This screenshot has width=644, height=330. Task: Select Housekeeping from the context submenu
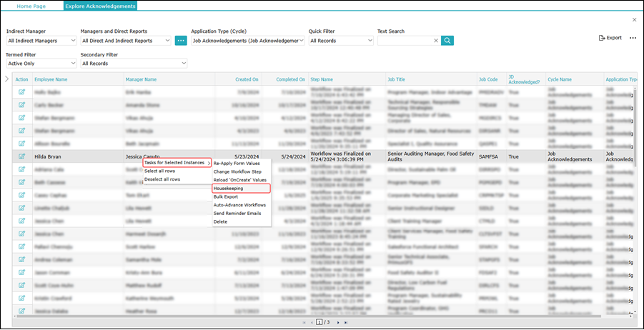tap(228, 189)
